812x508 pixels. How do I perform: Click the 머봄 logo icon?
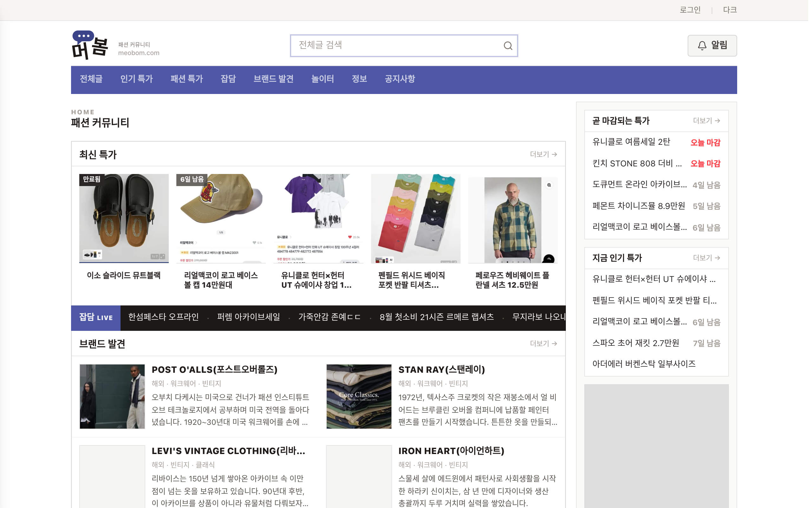click(90, 45)
